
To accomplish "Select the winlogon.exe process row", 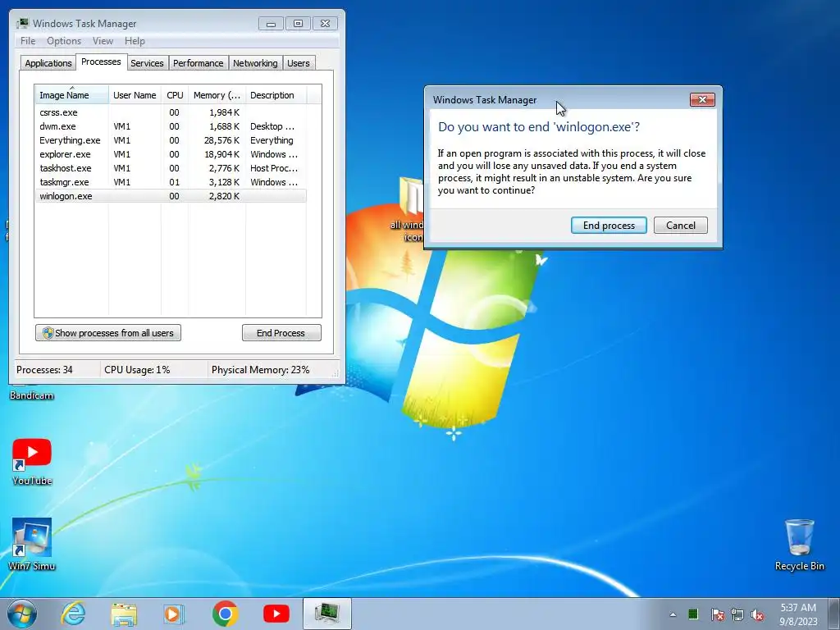I will click(x=171, y=196).
